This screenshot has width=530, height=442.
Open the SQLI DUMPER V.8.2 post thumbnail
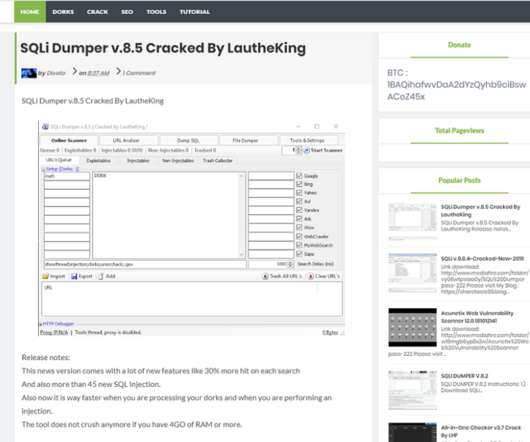point(412,390)
